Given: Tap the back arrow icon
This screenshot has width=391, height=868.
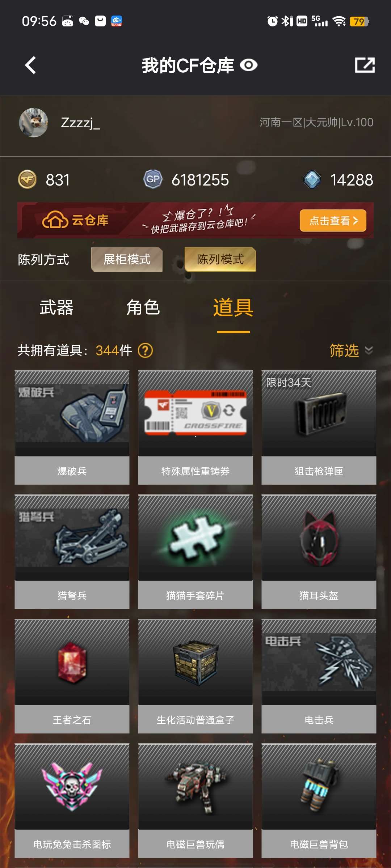Looking at the screenshot, I should tap(30, 65).
